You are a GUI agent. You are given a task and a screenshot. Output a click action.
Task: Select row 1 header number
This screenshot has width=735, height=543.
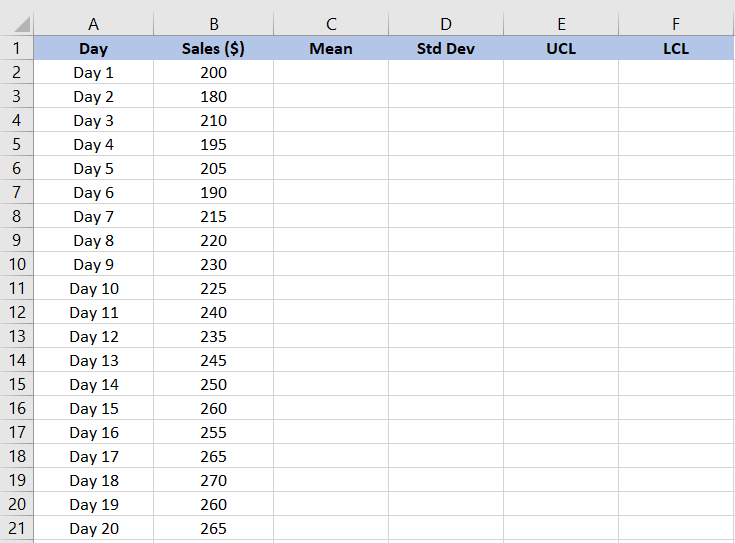tap(17, 48)
